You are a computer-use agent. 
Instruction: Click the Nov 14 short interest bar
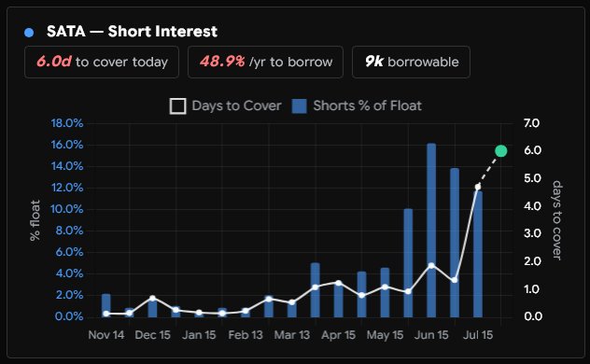106,305
